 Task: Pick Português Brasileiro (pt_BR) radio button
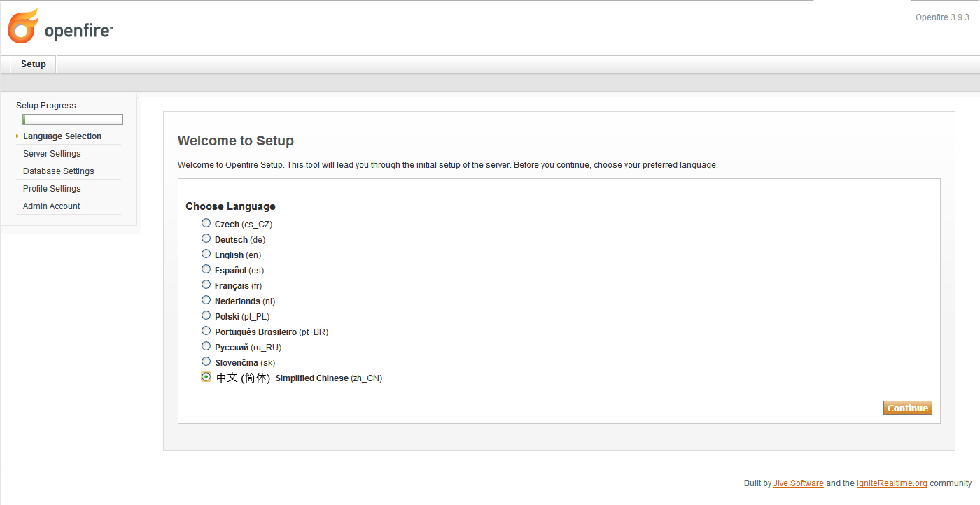click(x=206, y=331)
